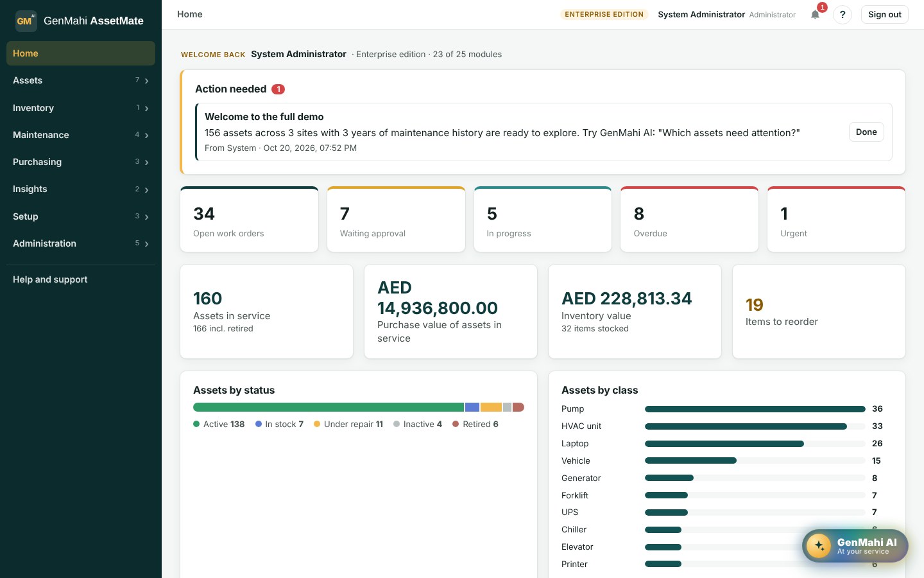
Task: Expand the Maintenance sidebar chevron
Action: (147, 136)
